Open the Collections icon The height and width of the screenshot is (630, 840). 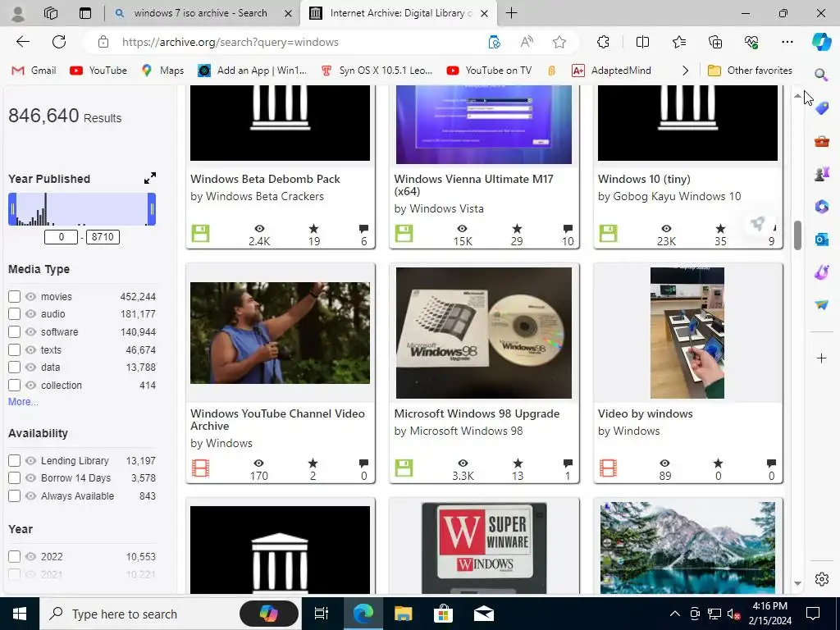pyautogui.click(x=715, y=42)
